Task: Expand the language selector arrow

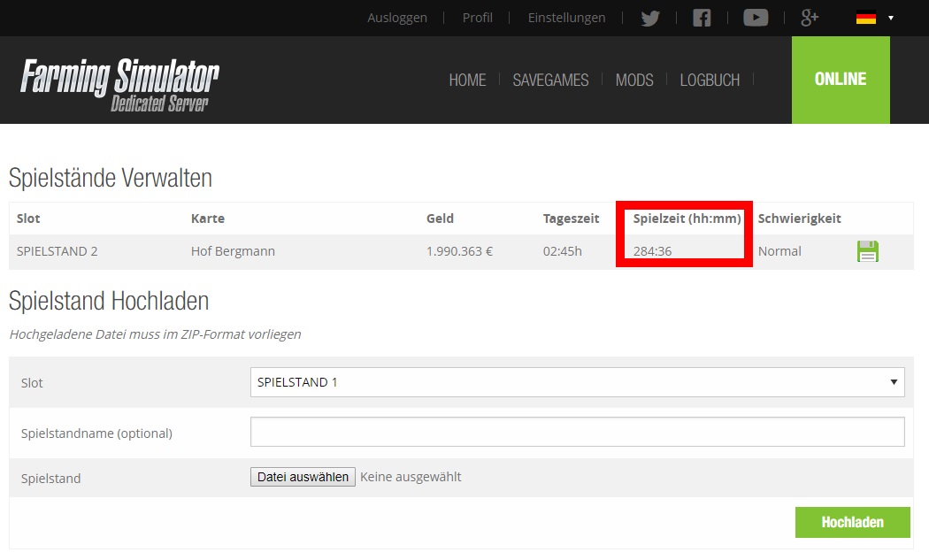Action: tap(890, 18)
